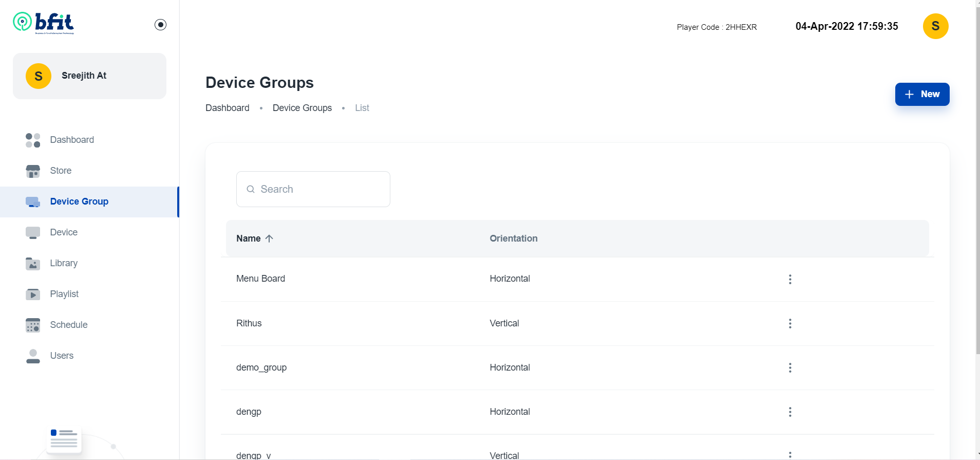Follow the Dashboard breadcrumb link

[x=228, y=108]
